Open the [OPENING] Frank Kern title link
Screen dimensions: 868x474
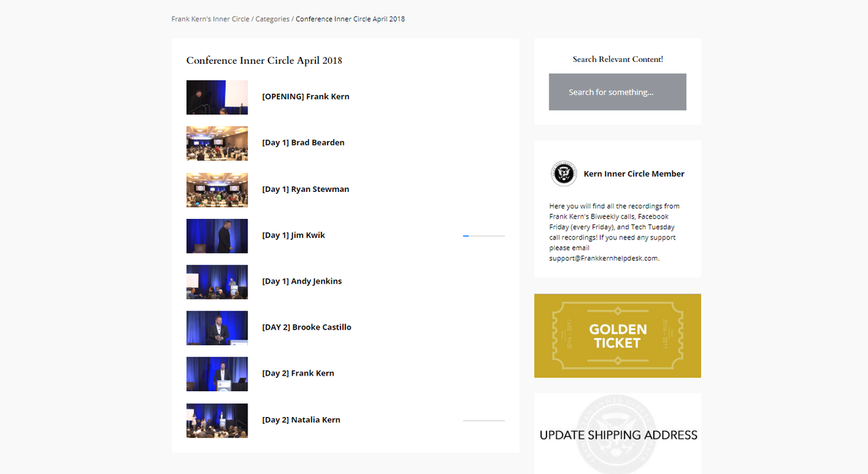click(x=306, y=96)
